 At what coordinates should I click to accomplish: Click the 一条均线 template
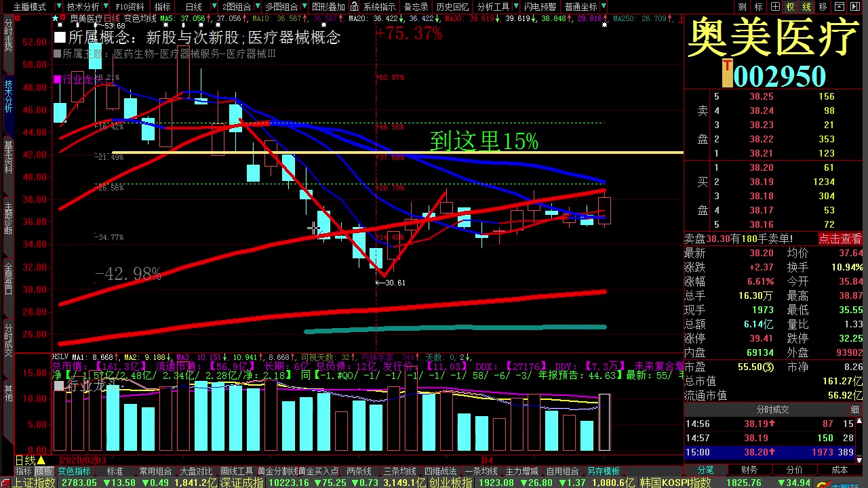[x=481, y=471]
